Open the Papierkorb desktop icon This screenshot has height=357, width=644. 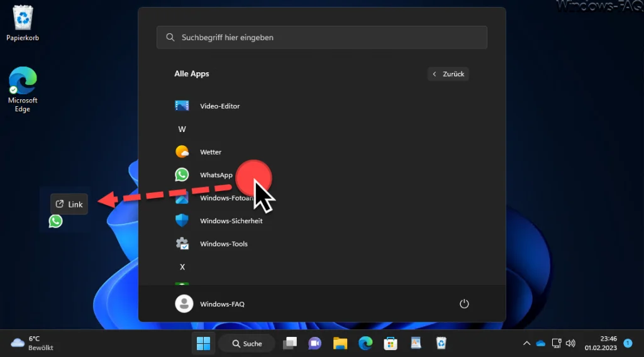[x=23, y=23]
